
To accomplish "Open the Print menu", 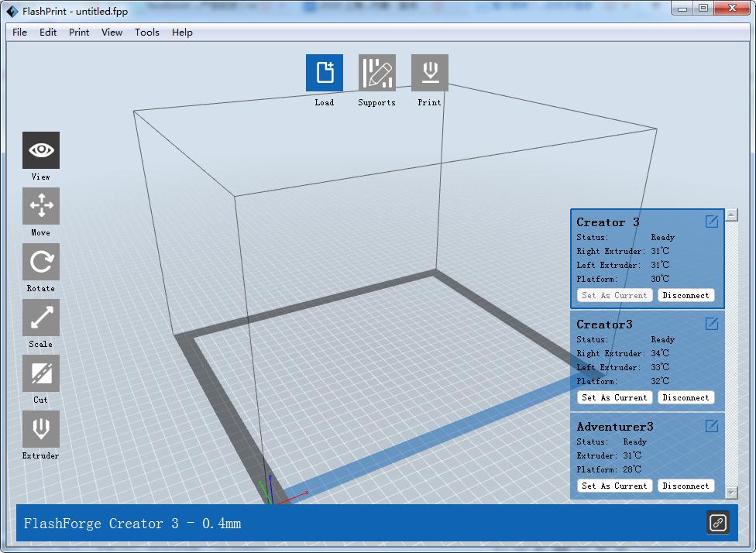I will pyautogui.click(x=79, y=33).
